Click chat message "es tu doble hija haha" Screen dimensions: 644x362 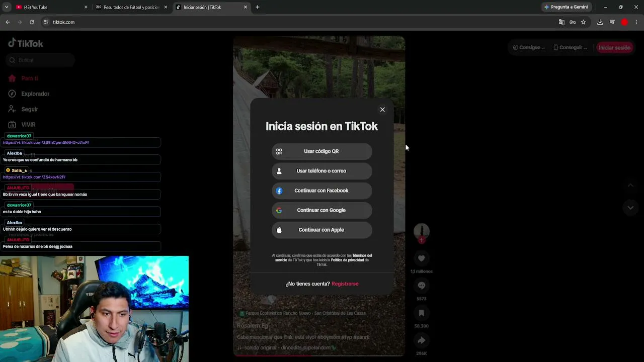(22, 212)
